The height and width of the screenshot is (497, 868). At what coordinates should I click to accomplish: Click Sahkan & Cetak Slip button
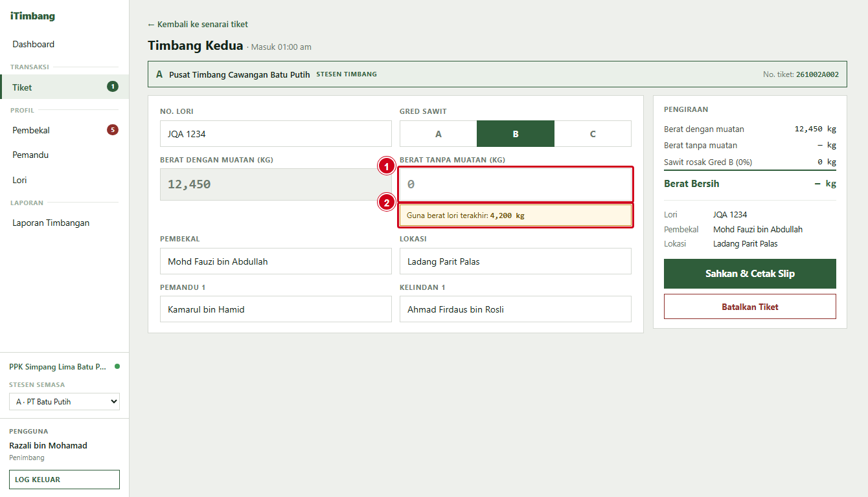750,274
